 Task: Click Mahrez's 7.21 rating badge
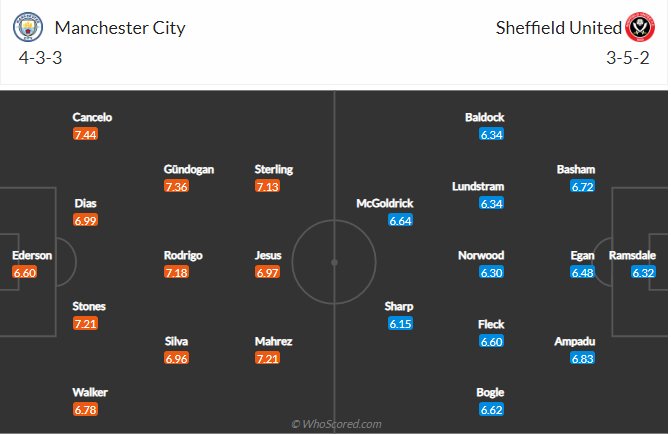click(x=267, y=358)
